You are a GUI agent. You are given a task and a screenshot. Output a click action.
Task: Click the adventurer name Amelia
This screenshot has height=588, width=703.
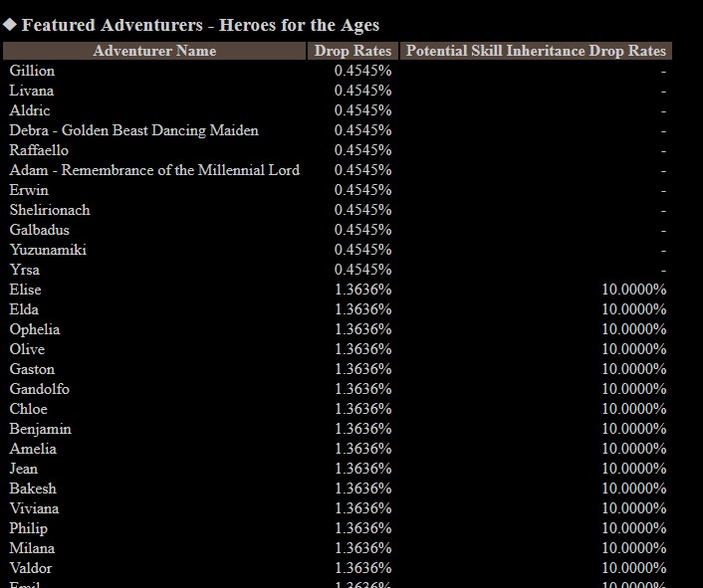[33, 449]
